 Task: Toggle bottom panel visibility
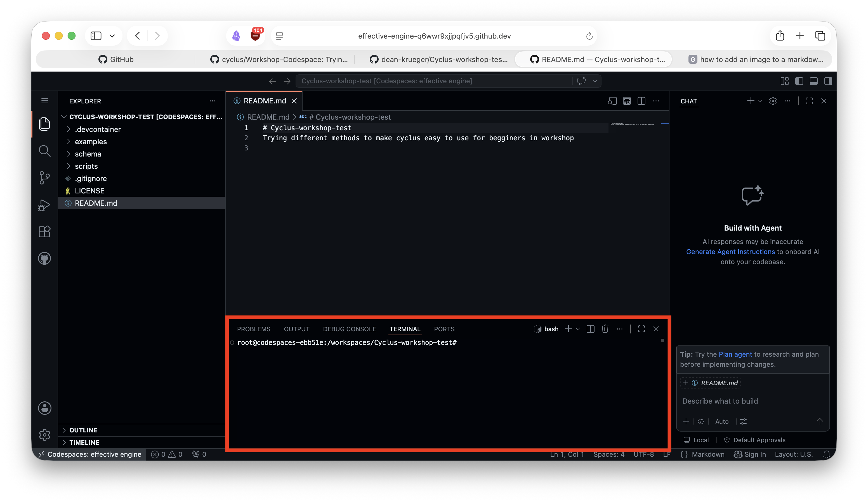tap(813, 81)
